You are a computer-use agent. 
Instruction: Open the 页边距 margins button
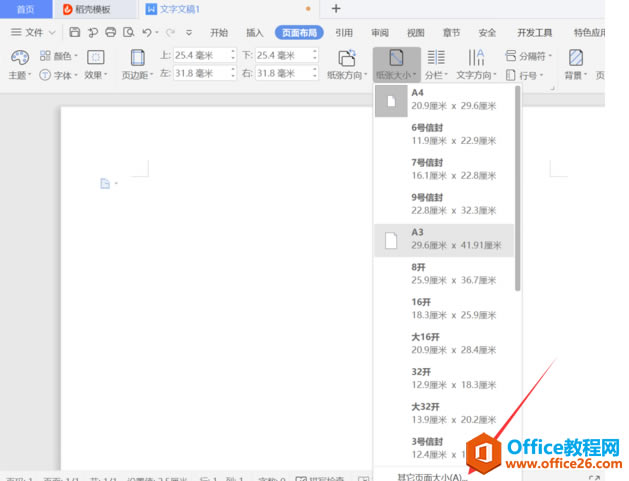[138, 65]
